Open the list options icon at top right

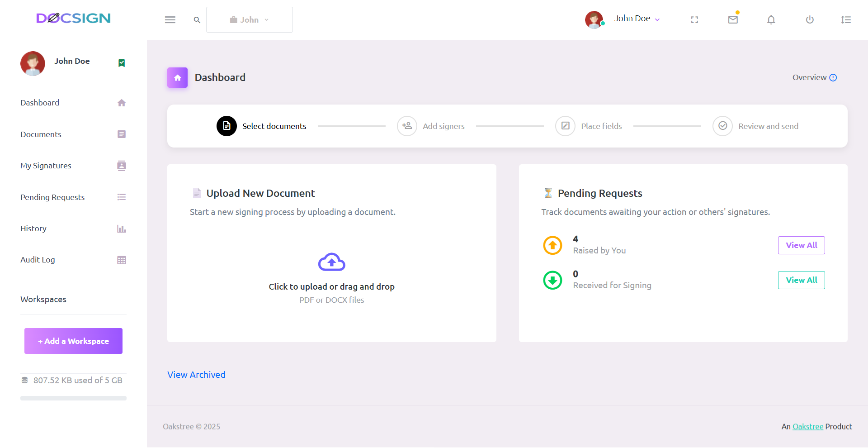(x=846, y=19)
